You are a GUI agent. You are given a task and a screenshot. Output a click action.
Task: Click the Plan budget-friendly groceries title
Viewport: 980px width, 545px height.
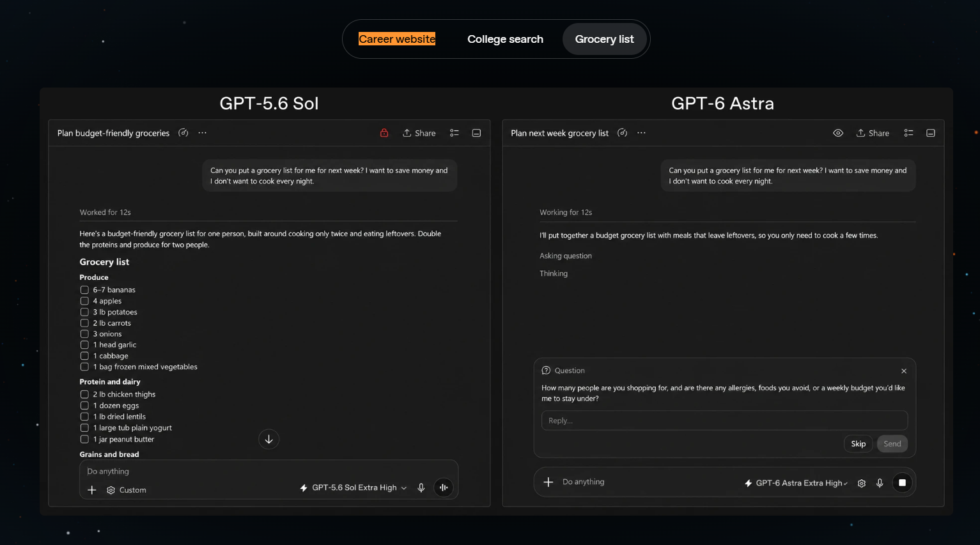(x=113, y=133)
